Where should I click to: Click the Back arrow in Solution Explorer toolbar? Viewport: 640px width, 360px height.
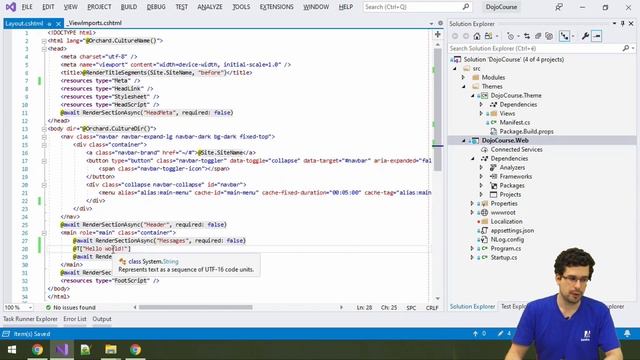pos(455,36)
